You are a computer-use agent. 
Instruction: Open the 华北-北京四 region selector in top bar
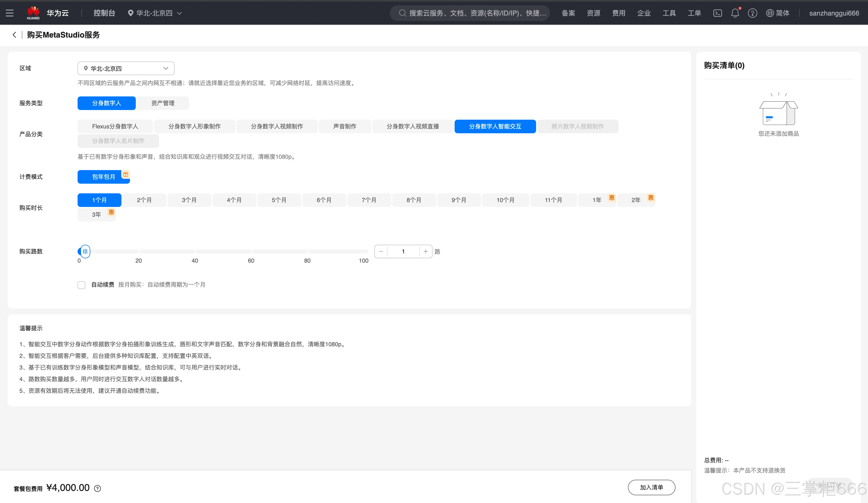tap(155, 13)
